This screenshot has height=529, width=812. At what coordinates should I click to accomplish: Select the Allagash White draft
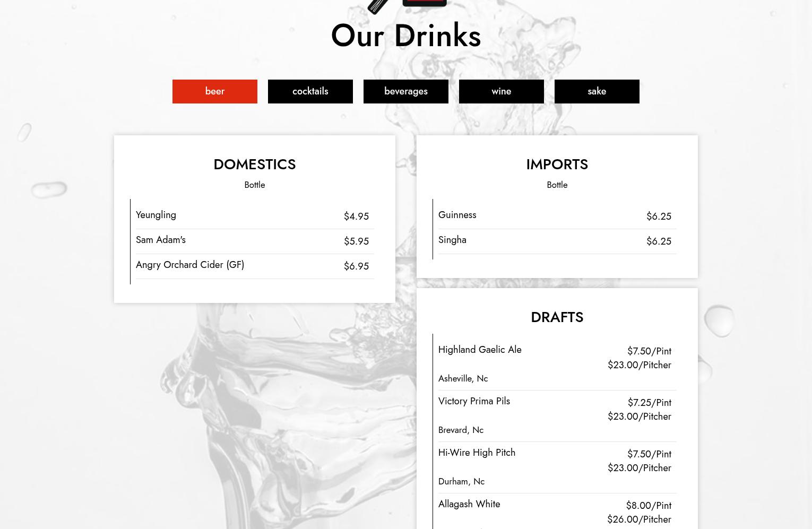point(469,504)
